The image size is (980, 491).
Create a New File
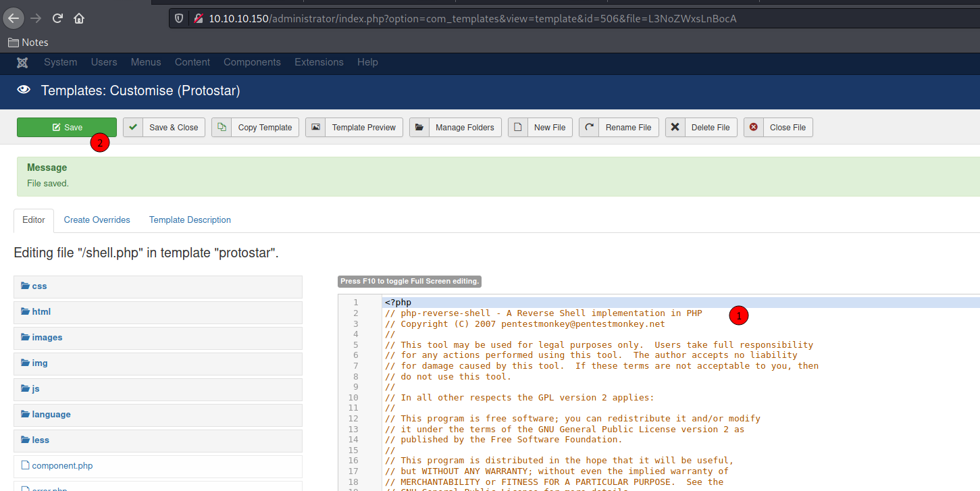pos(540,127)
